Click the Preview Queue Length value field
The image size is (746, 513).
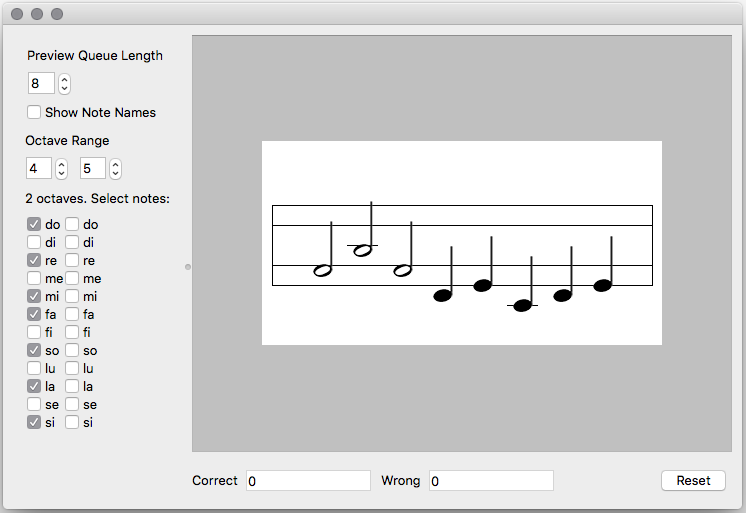coord(41,84)
